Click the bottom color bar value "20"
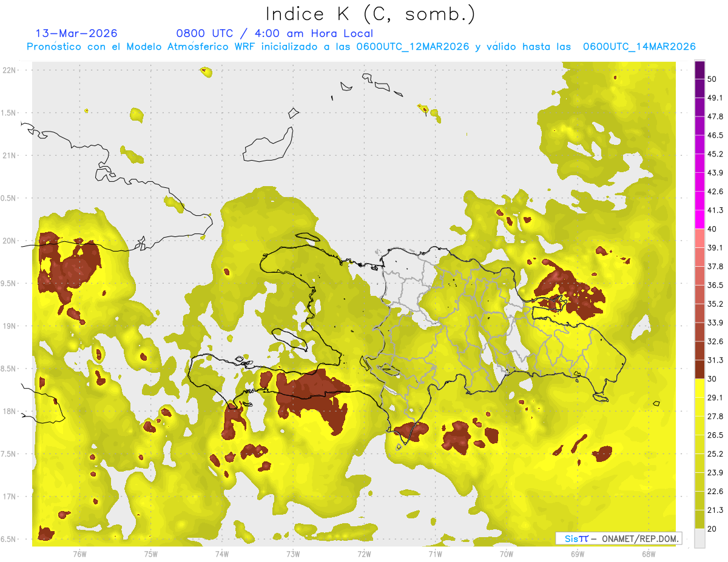 tap(713, 529)
